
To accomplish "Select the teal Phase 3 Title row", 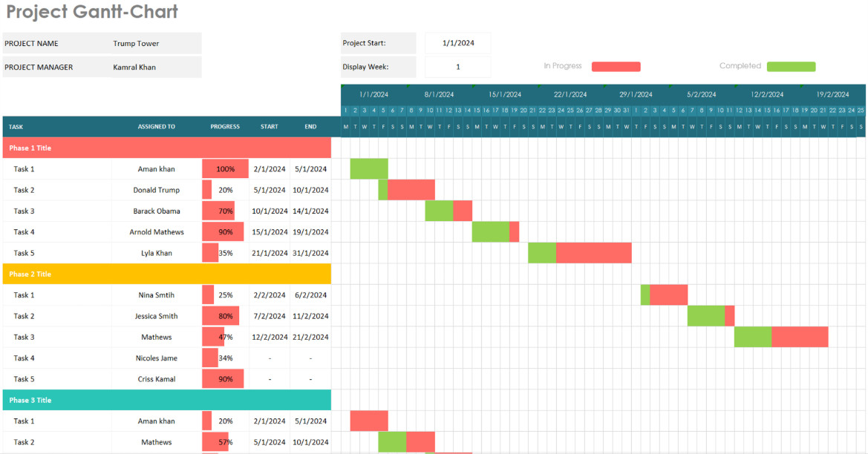I will [166, 400].
